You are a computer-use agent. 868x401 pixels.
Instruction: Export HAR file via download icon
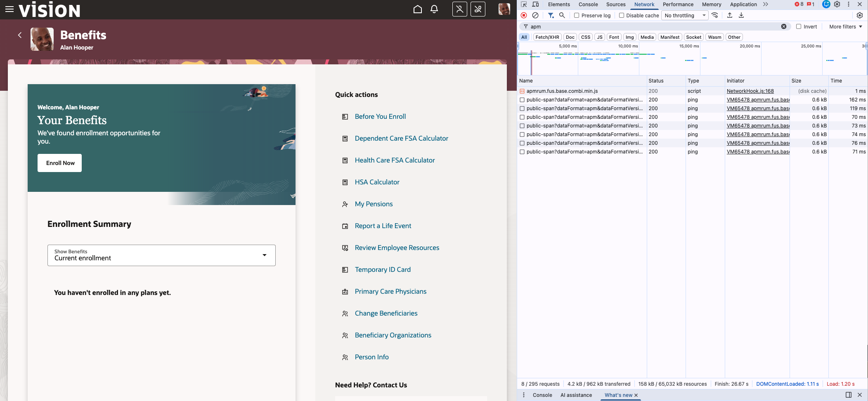coord(741,15)
